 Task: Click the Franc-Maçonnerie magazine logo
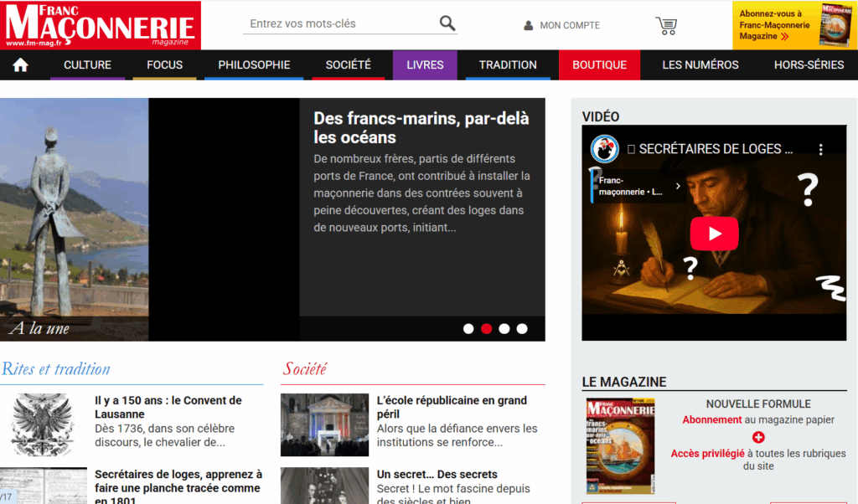pyautogui.click(x=101, y=25)
